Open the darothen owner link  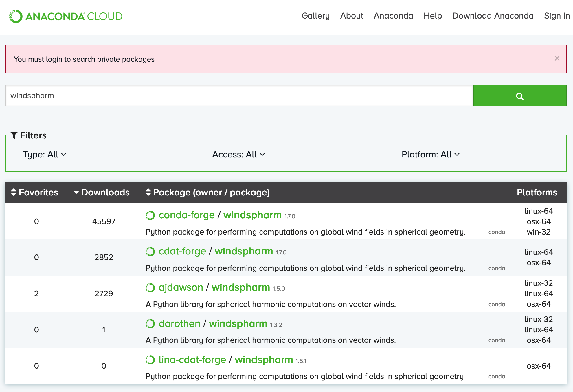[x=179, y=324]
